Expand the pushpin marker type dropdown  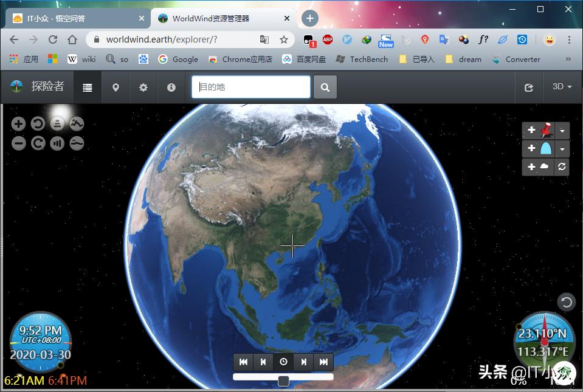click(562, 131)
